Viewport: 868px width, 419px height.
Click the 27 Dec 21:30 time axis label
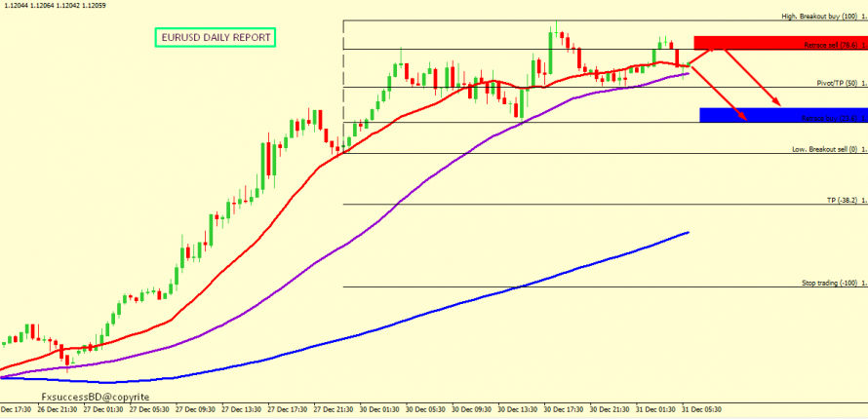pyautogui.click(x=334, y=410)
